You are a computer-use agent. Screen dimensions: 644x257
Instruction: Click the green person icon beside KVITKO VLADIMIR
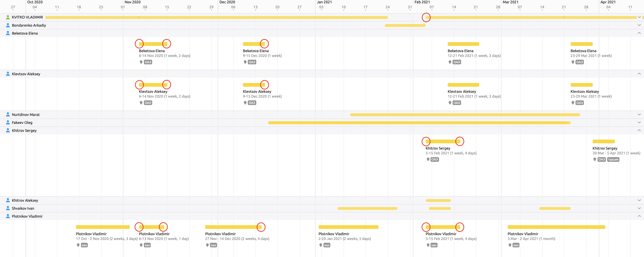click(x=8, y=17)
